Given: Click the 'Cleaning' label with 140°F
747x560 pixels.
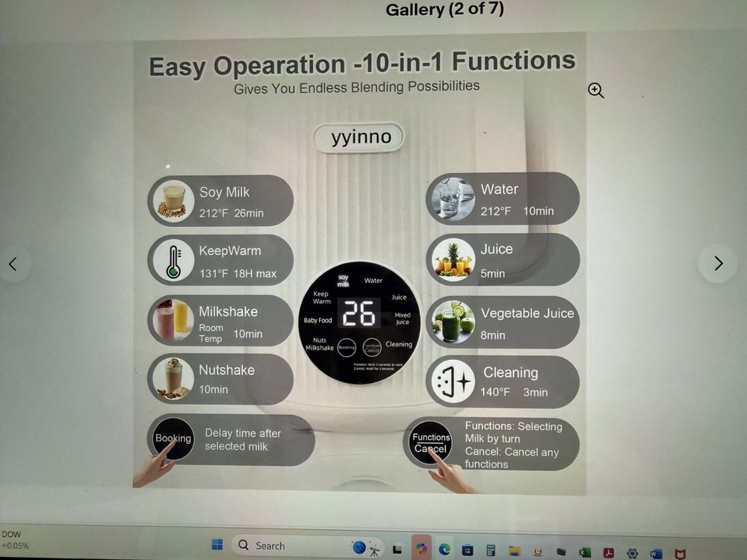Looking at the screenshot, I should coord(511,373).
